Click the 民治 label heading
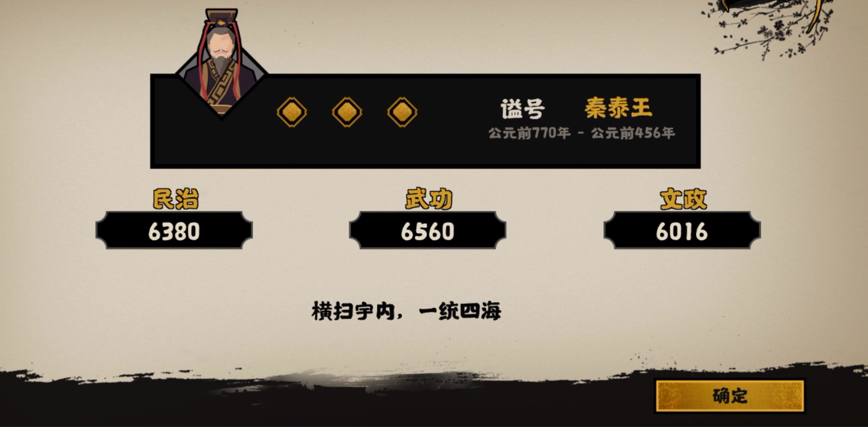This screenshot has width=868, height=427. coord(175,199)
